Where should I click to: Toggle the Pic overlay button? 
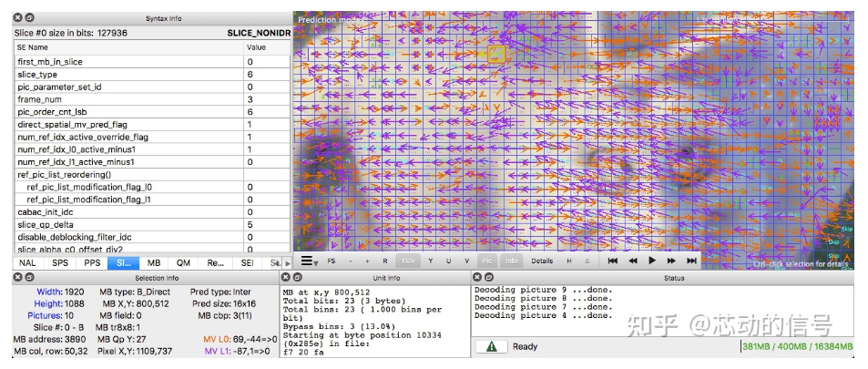[487, 261]
